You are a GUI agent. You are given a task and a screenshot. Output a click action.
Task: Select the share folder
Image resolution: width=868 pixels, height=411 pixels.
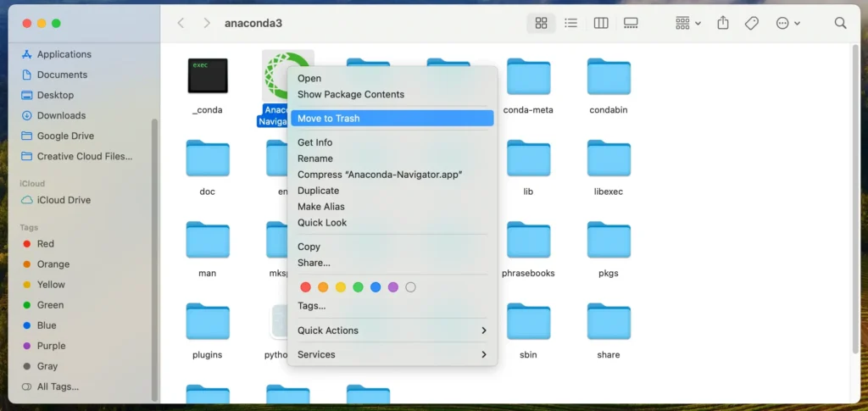(609, 321)
